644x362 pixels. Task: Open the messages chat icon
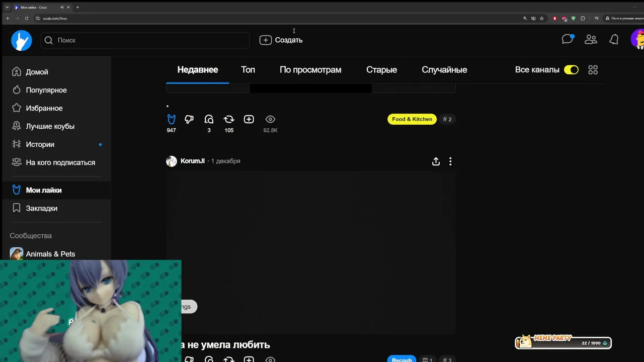568,39
